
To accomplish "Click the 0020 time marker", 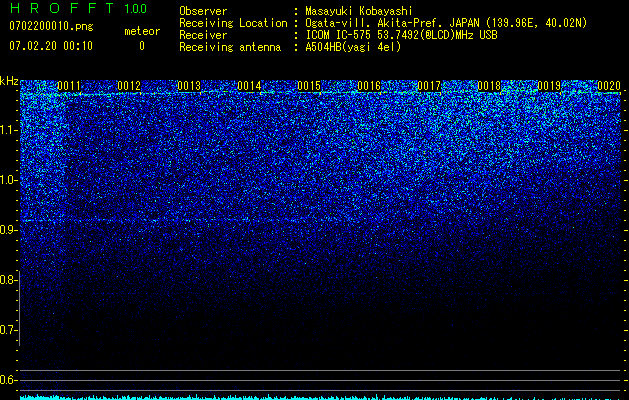I will [x=609, y=86].
